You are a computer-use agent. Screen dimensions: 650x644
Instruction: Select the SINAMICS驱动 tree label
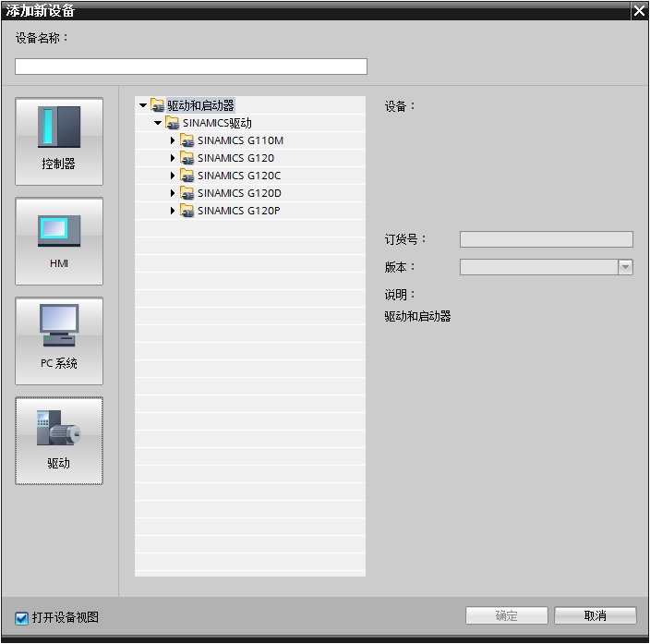(217, 123)
